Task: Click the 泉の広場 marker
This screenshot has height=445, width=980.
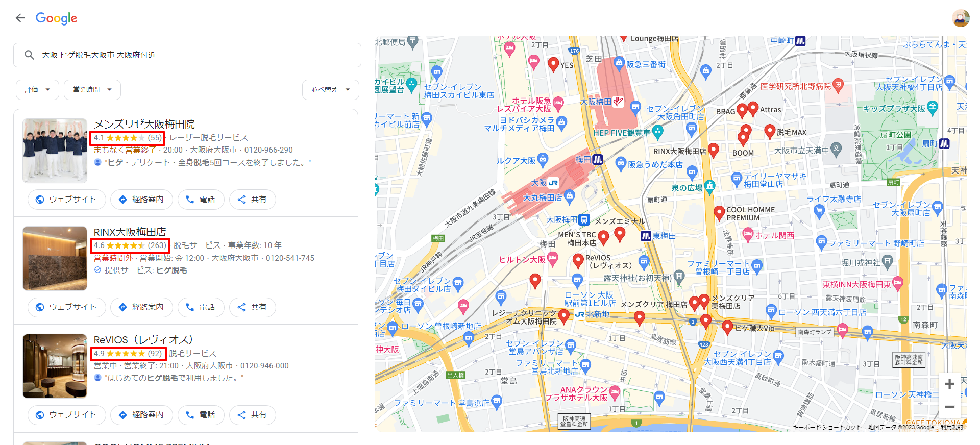Action: 709,186
